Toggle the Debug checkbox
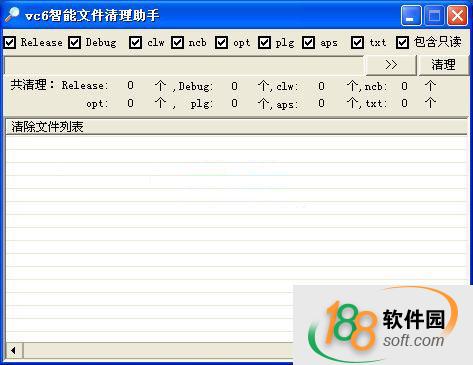This screenshot has height=365, width=473. click(74, 43)
